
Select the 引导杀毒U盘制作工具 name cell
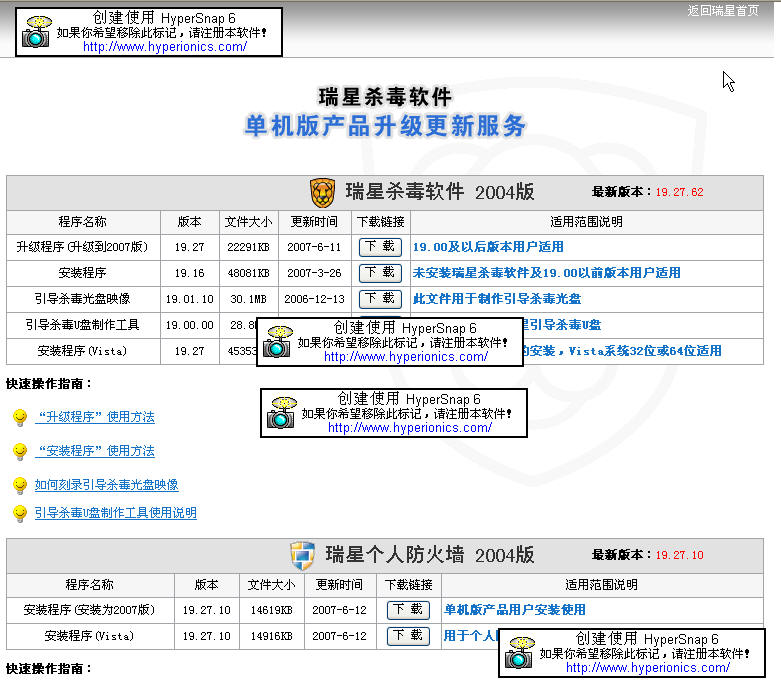click(x=83, y=325)
